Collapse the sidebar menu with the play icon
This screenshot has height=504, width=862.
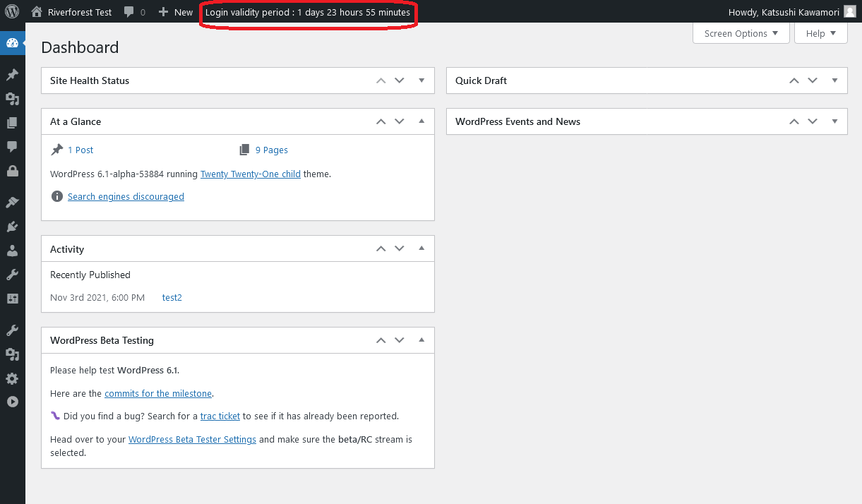click(x=12, y=402)
